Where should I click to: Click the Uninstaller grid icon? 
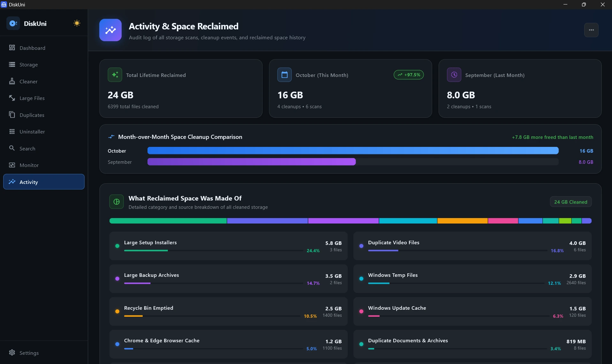[12, 132]
